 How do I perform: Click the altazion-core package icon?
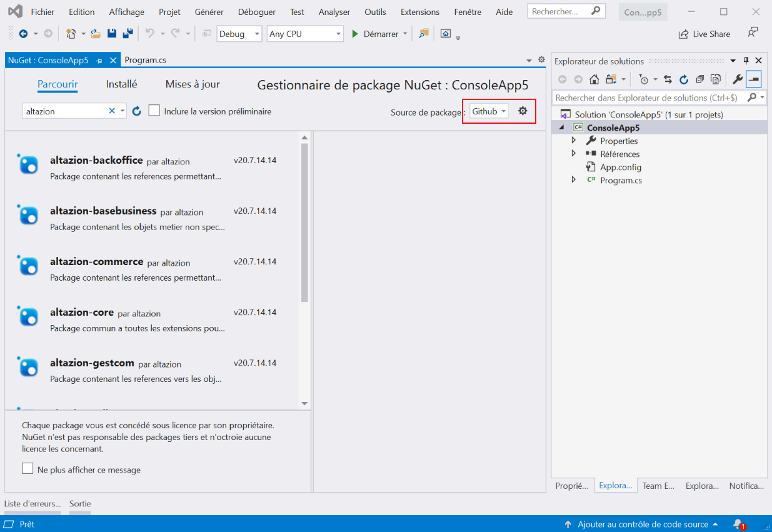[x=28, y=316]
